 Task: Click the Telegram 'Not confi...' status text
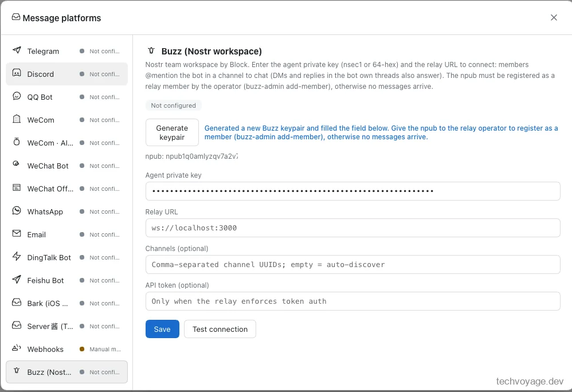pyautogui.click(x=104, y=51)
